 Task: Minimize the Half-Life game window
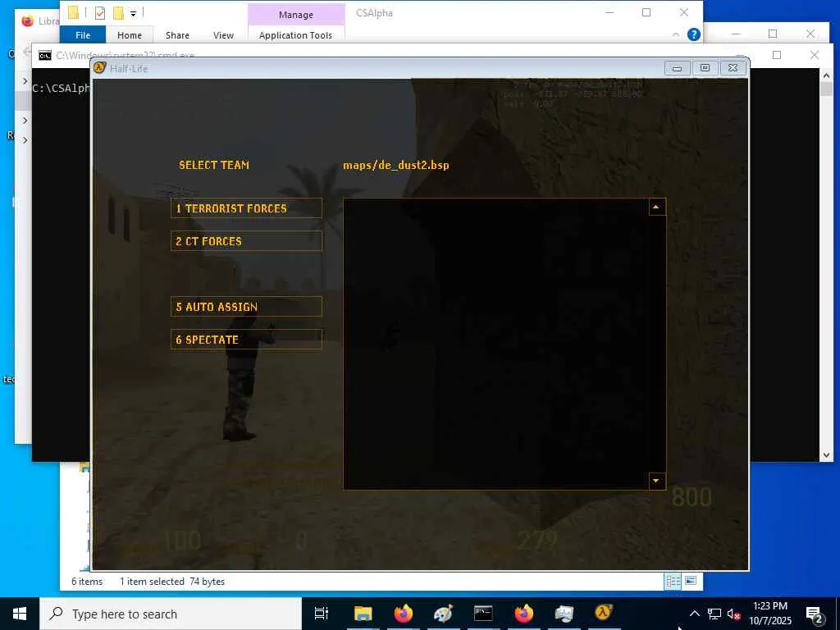[677, 68]
